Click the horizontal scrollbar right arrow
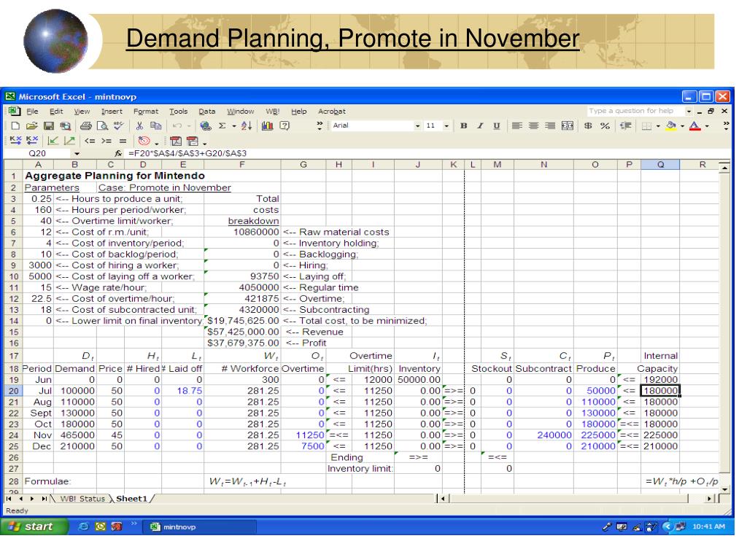The width and height of the screenshot is (747, 560). 711,499
